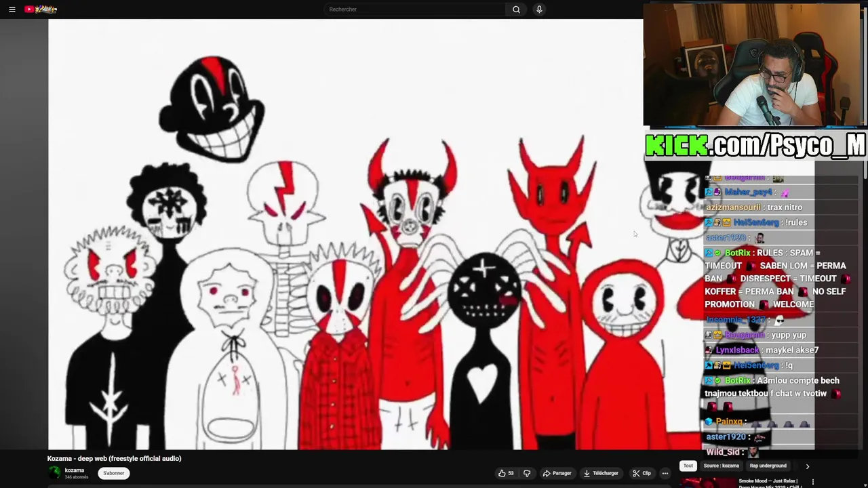Image resolution: width=868 pixels, height=488 pixels.
Task: Open the kozama channel name link
Action: [75, 470]
